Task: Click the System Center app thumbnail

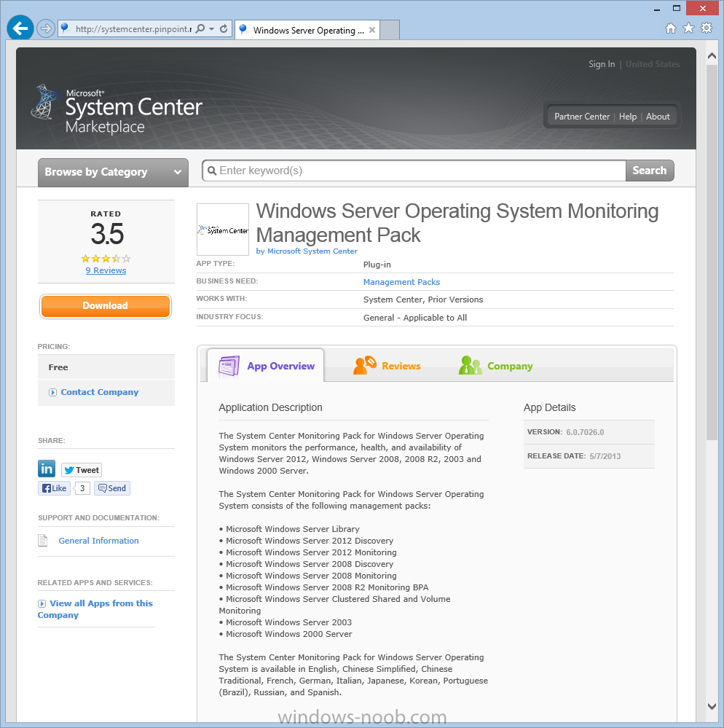Action: click(223, 230)
